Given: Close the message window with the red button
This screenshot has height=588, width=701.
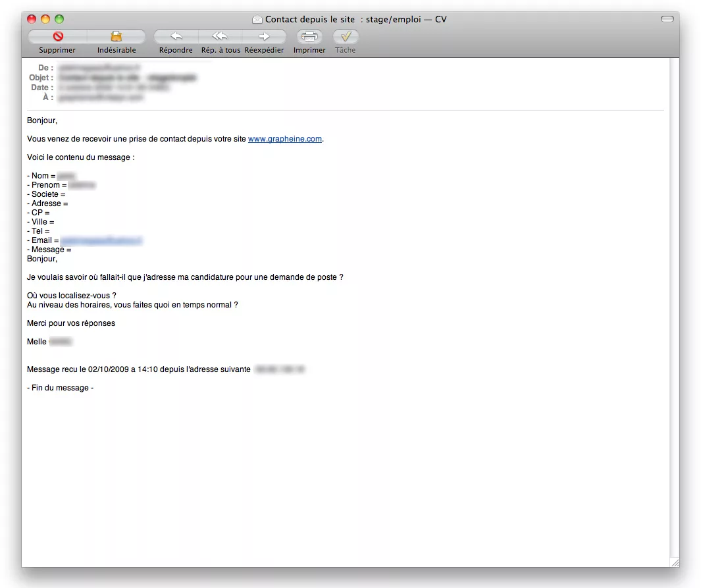Looking at the screenshot, I should (x=32, y=20).
